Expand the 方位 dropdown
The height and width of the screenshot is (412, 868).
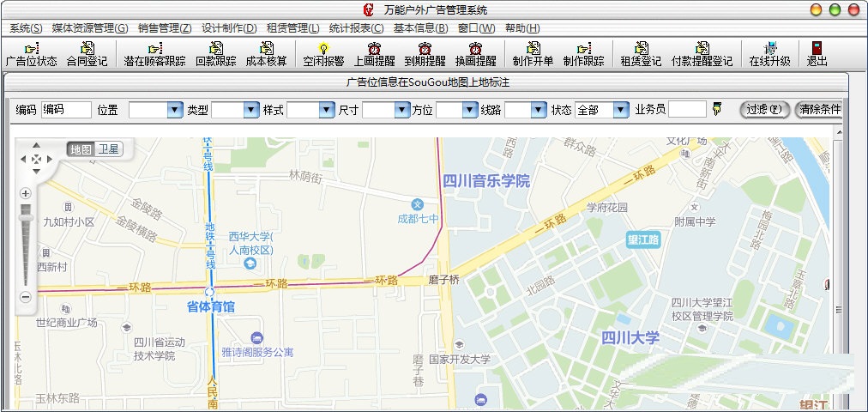pos(471,110)
